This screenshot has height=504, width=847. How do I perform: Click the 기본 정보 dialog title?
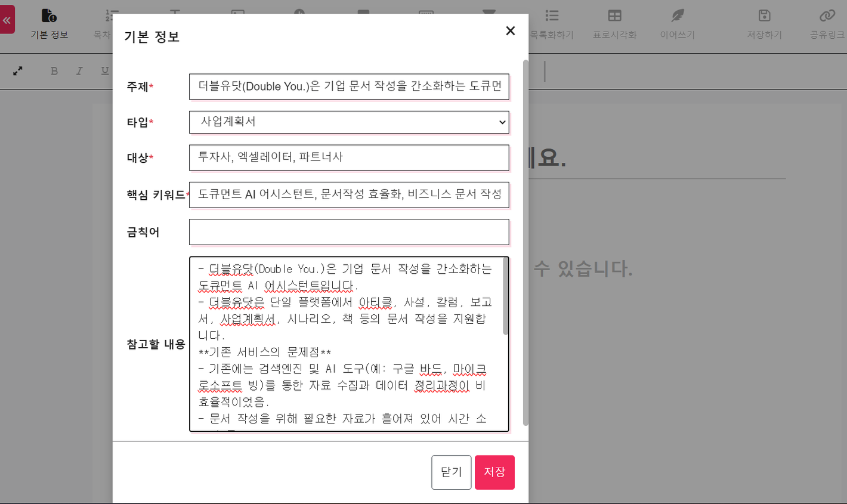(152, 37)
